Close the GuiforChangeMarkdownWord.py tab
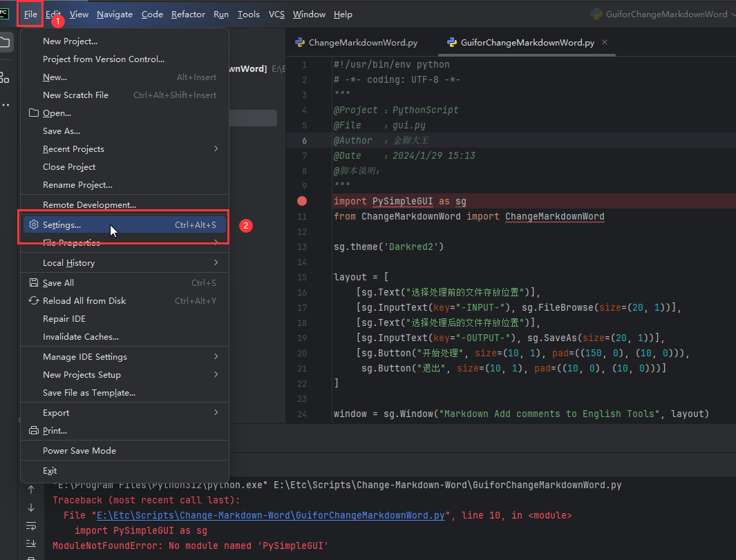736x560 pixels. click(605, 42)
